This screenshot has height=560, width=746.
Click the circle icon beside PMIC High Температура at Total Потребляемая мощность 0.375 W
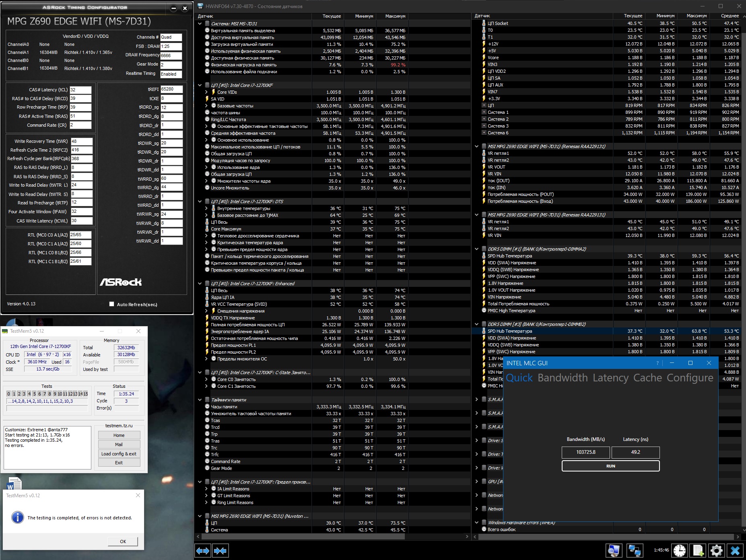(x=484, y=311)
